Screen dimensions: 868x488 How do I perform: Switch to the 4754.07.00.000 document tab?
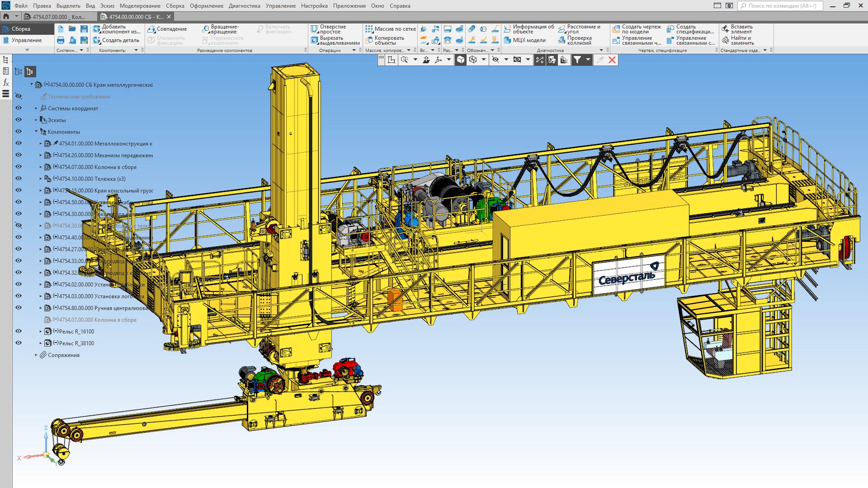coord(59,17)
